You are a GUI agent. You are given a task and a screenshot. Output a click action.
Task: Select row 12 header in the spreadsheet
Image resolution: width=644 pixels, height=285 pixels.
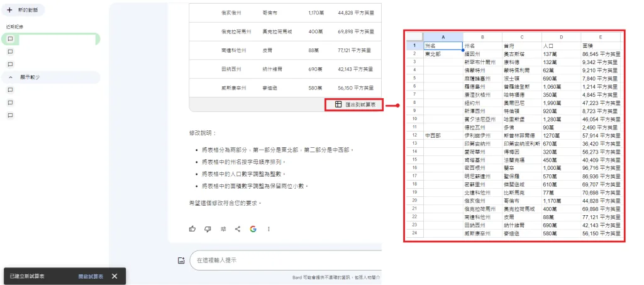tap(415, 135)
